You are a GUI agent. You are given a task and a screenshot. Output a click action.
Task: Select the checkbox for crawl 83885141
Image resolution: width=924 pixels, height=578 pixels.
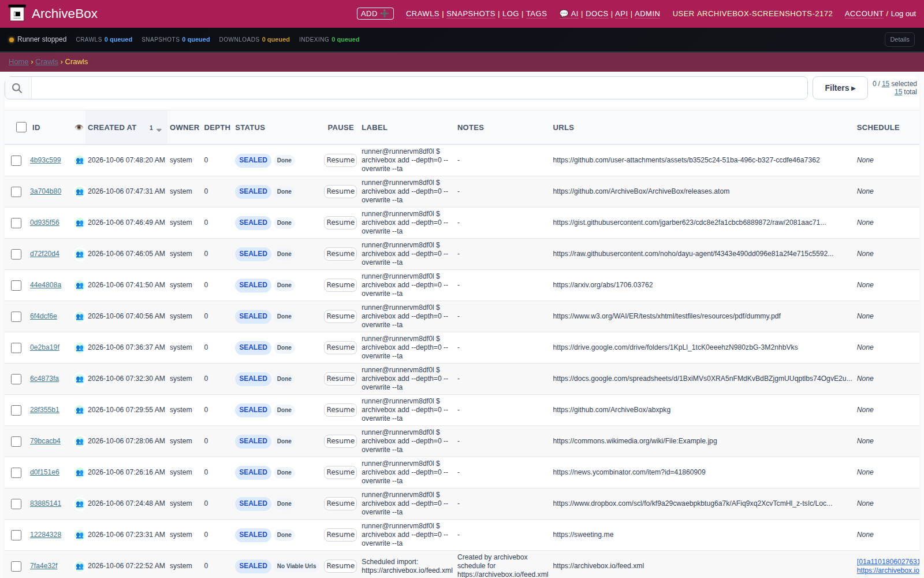(x=16, y=504)
